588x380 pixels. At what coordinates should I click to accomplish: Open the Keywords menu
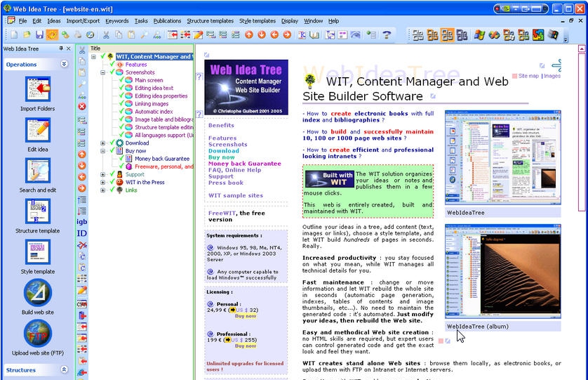[117, 21]
